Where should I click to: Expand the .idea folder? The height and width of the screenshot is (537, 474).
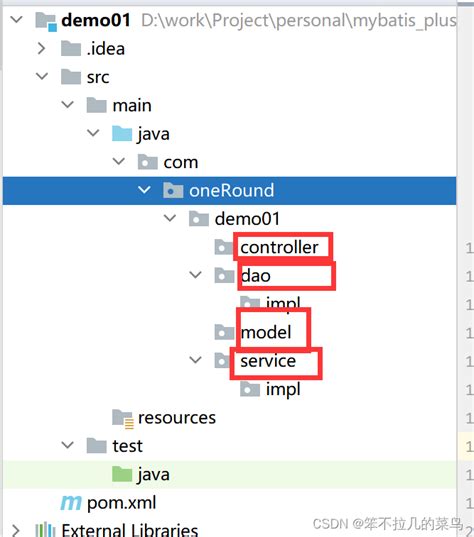click(41, 48)
